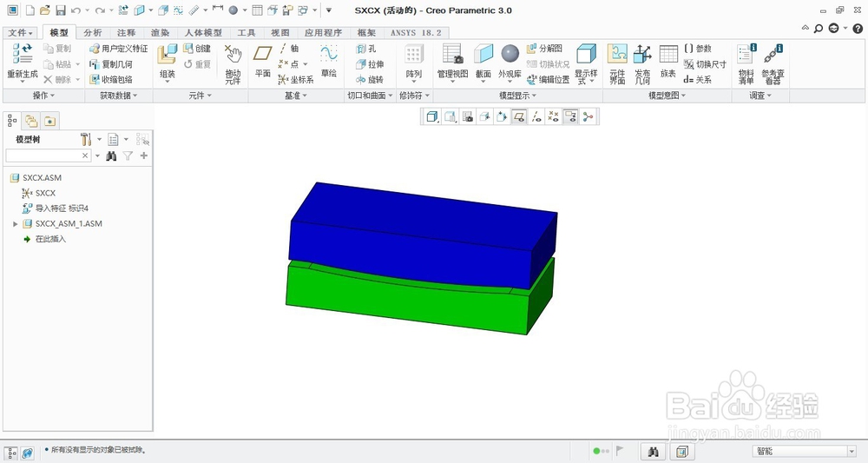This screenshot has width=868, height=463.
Task: Click the Exploded View (分解图) button
Action: pos(545,49)
